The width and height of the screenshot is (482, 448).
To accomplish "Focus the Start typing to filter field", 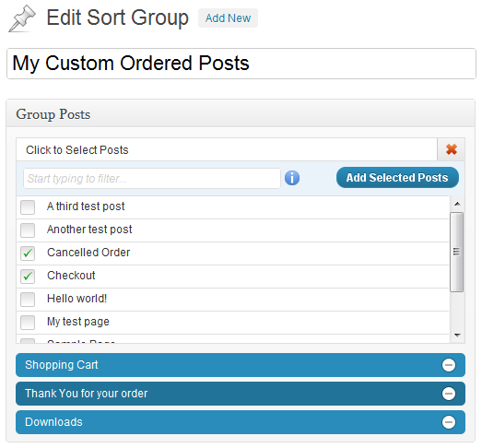I will tap(152, 178).
